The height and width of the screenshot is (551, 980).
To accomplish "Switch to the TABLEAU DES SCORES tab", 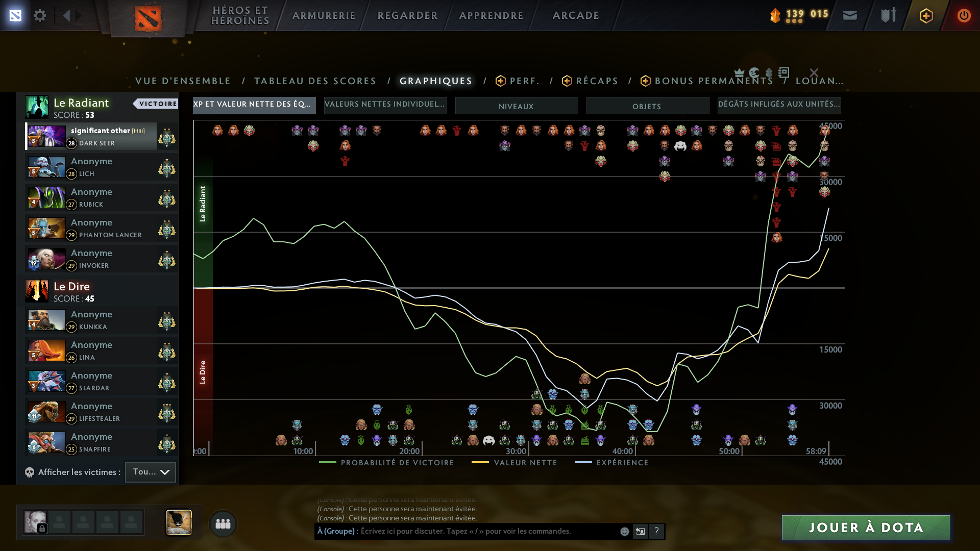I will point(315,81).
